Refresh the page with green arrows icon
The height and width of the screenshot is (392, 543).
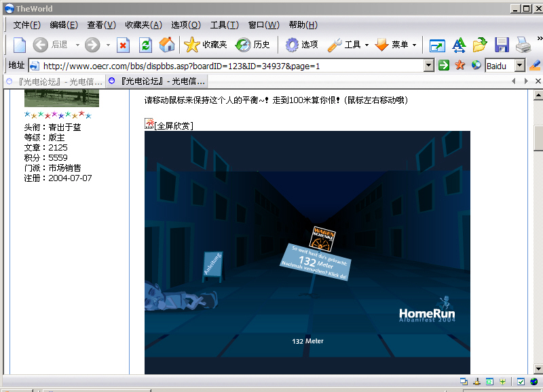click(x=145, y=45)
